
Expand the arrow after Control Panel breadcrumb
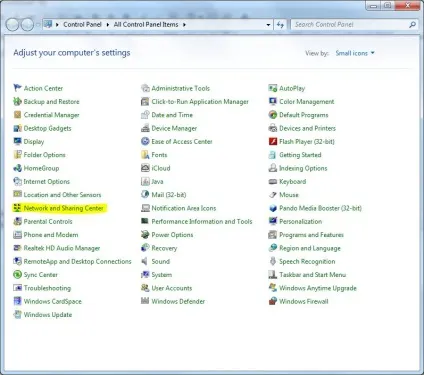pyautogui.click(x=108, y=25)
